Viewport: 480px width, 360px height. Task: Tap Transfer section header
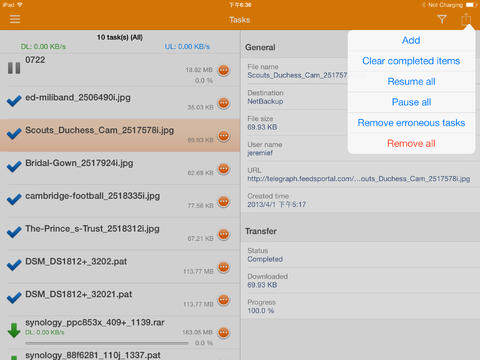point(261,231)
